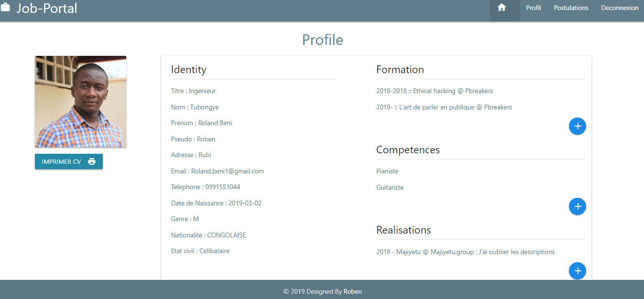Open the Profil menu item

533,8
